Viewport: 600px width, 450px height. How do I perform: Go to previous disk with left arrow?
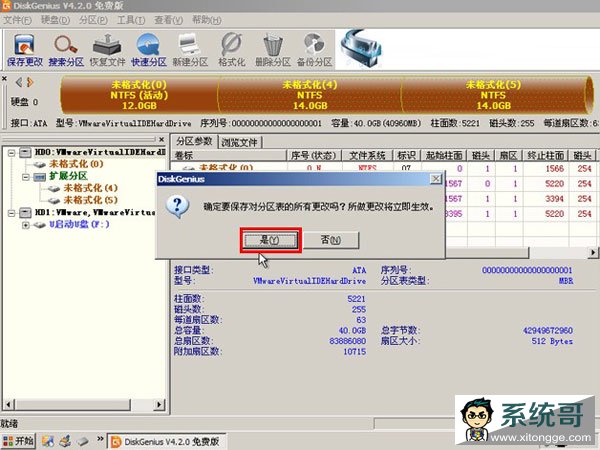coord(19,82)
